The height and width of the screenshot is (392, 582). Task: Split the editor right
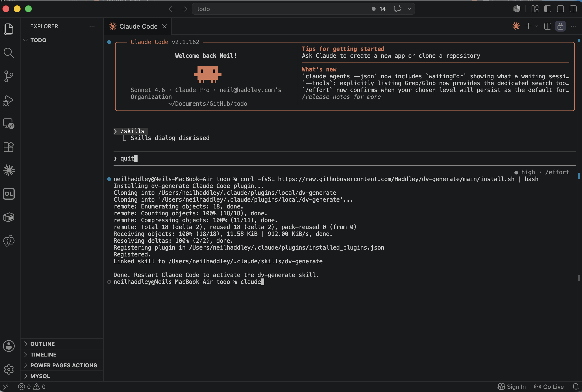pyautogui.click(x=548, y=26)
